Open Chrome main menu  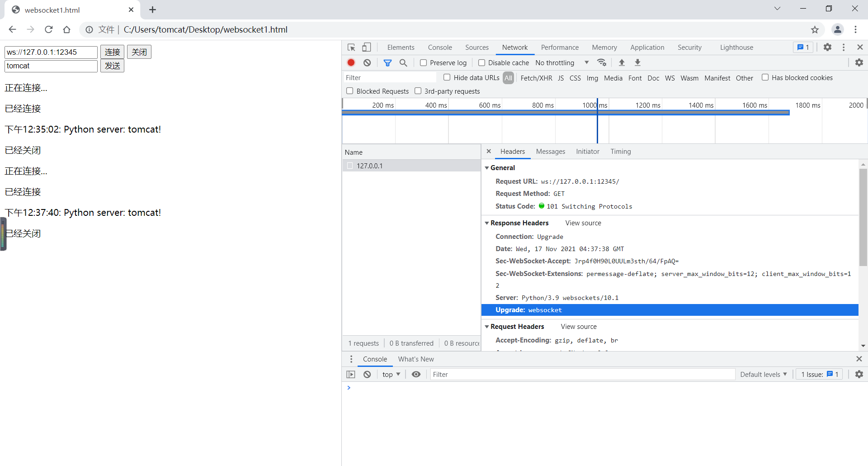[855, 29]
